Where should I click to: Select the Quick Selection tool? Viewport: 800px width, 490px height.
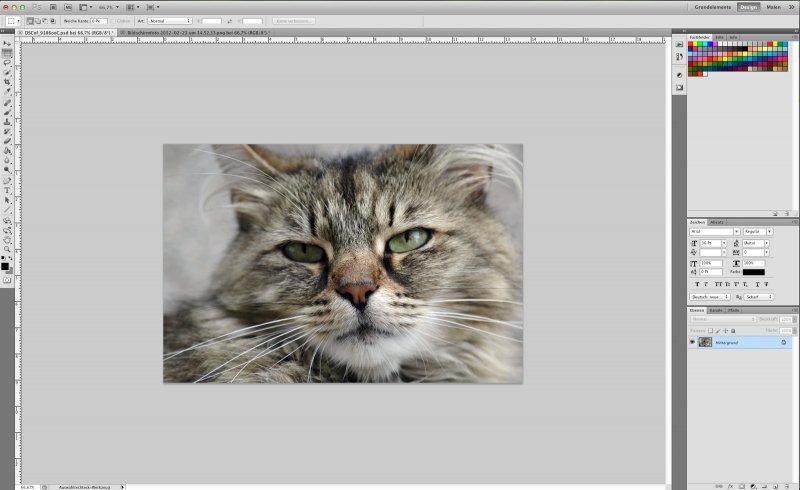[x=7, y=72]
